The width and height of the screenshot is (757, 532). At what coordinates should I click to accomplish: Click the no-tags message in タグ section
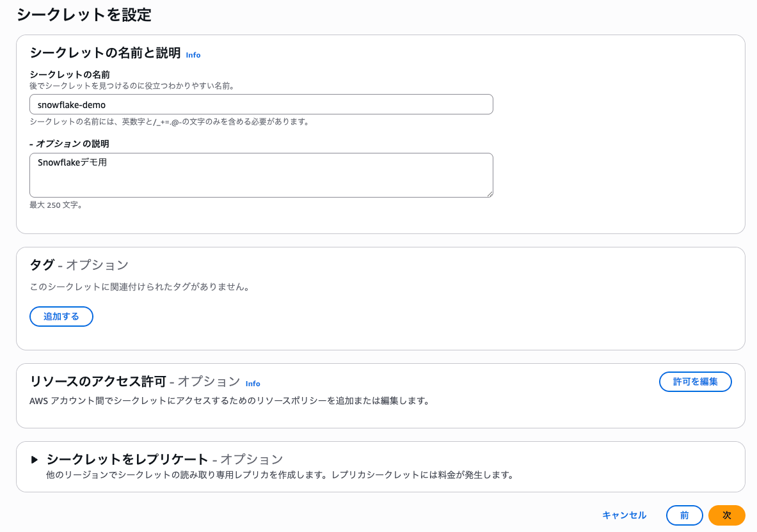point(139,287)
